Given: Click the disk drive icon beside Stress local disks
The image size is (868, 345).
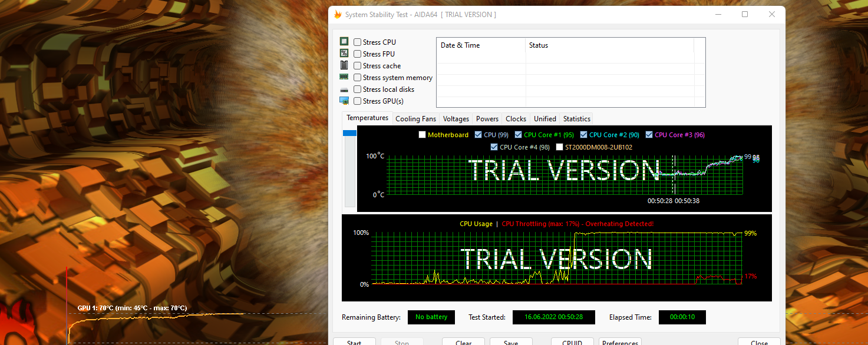Looking at the screenshot, I should click(x=344, y=89).
